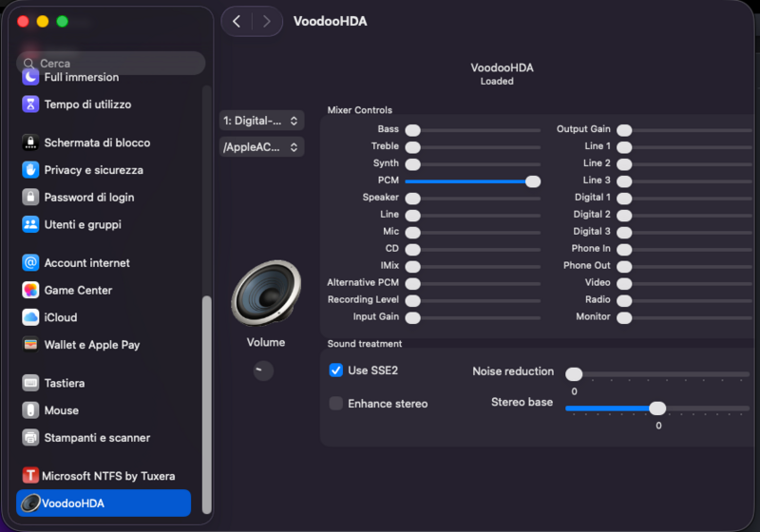Click the PCM slider handle
The image size is (760, 532).
[533, 180]
